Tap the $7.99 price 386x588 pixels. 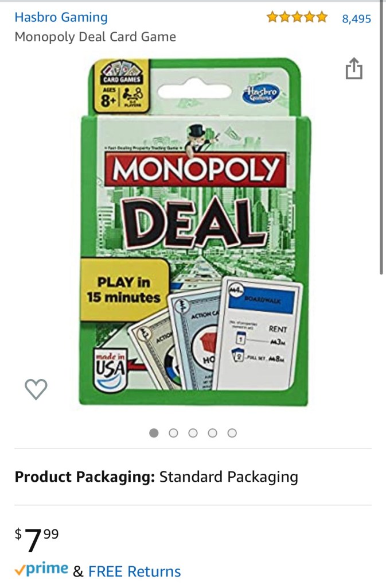tap(37, 539)
